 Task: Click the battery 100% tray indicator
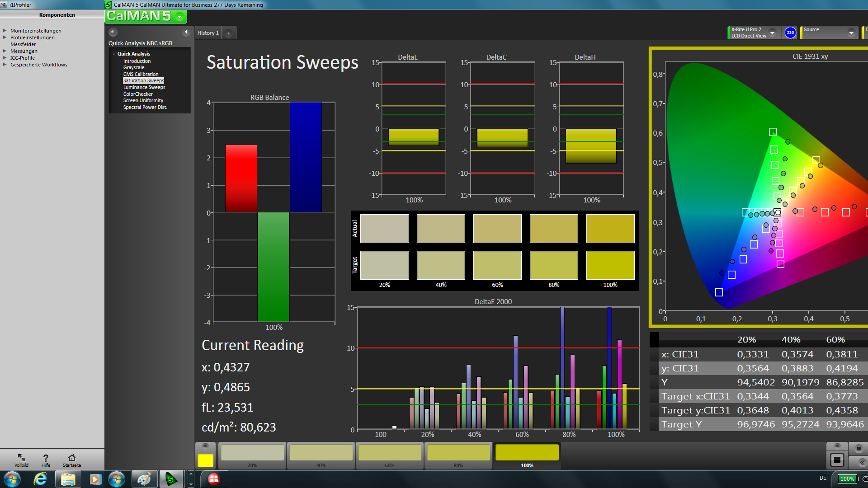click(x=847, y=479)
